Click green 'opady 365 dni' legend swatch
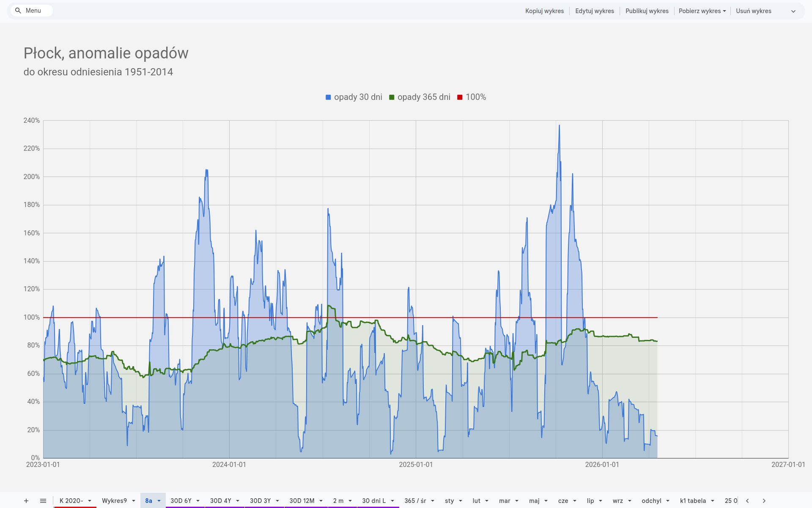Viewport: 812px width, 508px height. point(392,97)
